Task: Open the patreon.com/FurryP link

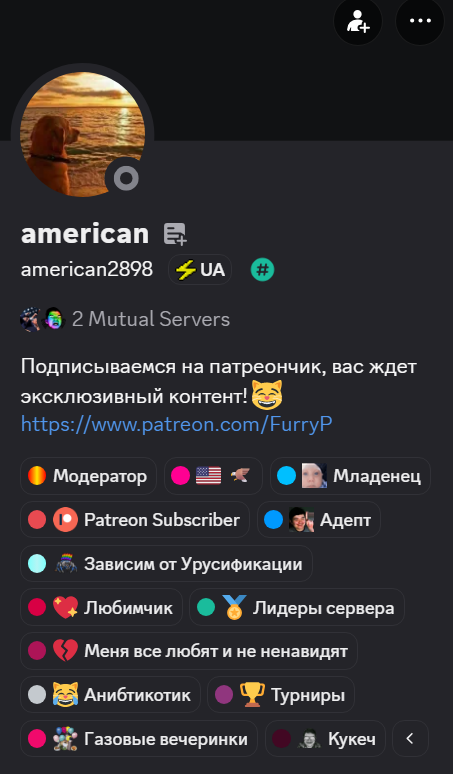Action: click(x=176, y=424)
